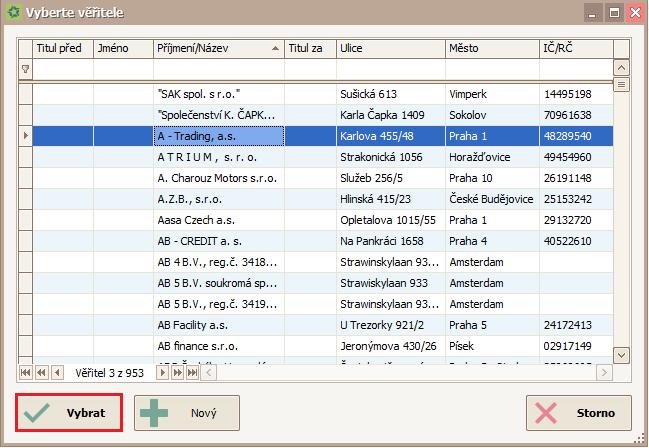
Task: Minimize the Vyberte věřitele window
Action: tap(593, 13)
